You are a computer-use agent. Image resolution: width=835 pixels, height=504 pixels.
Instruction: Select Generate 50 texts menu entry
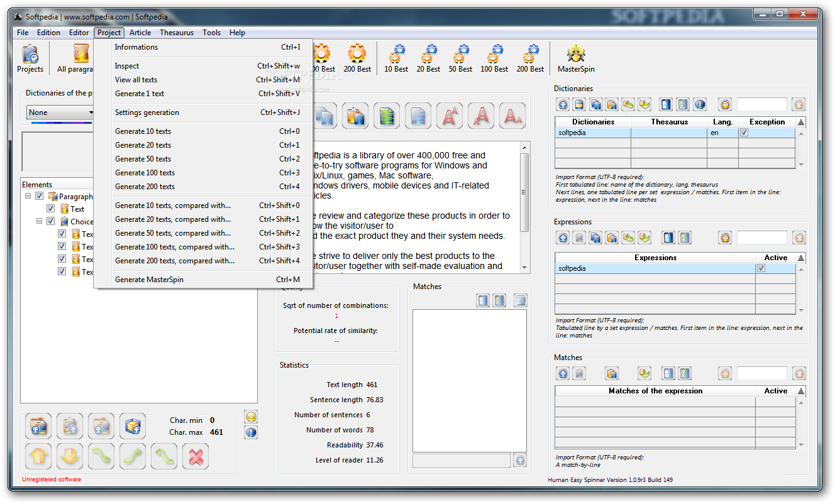204,159
